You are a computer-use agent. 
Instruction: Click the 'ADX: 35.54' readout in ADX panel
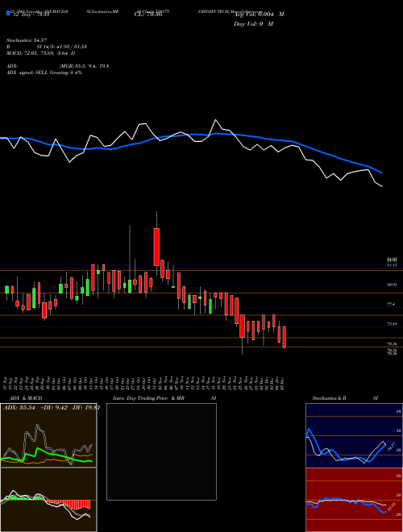click(x=19, y=408)
